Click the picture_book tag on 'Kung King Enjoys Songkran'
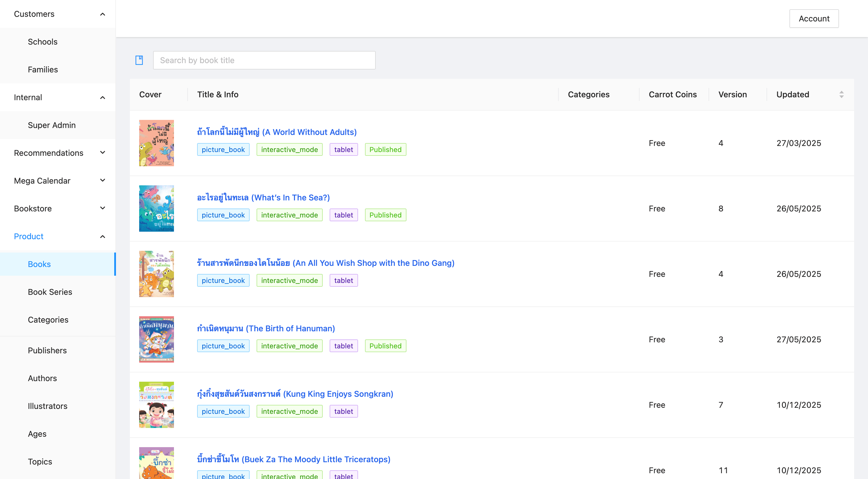This screenshot has height=479, width=868. pos(223,411)
